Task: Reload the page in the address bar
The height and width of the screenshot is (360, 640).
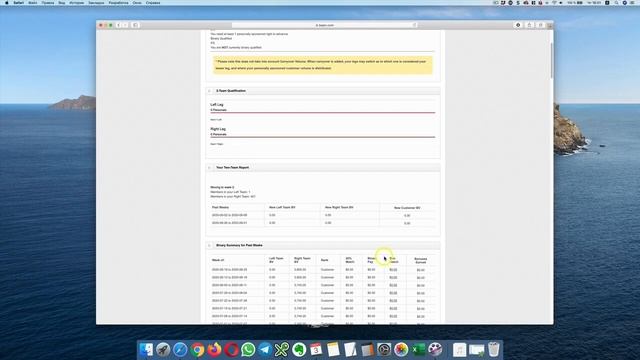Action: coord(414,25)
